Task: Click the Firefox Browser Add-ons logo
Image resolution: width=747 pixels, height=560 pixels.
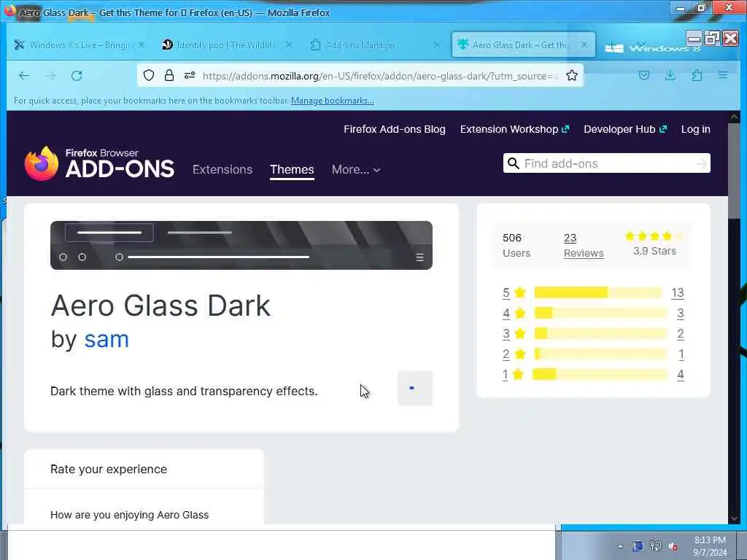Action: pyautogui.click(x=99, y=163)
